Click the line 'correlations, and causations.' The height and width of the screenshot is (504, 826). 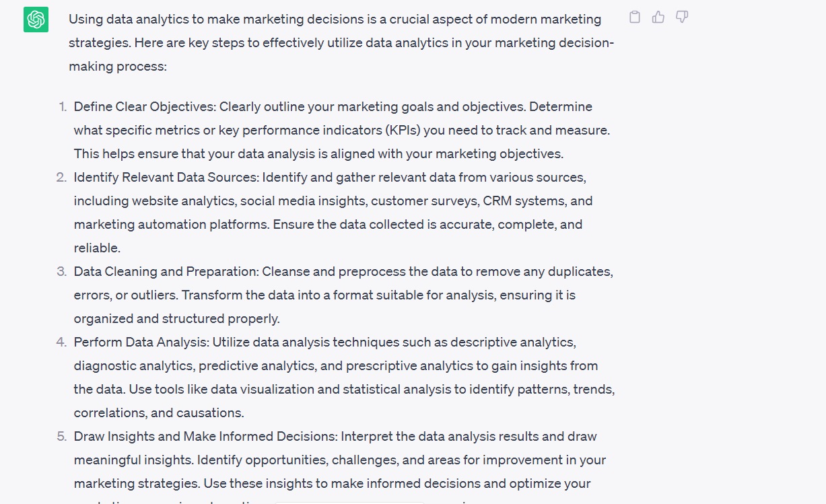point(159,413)
